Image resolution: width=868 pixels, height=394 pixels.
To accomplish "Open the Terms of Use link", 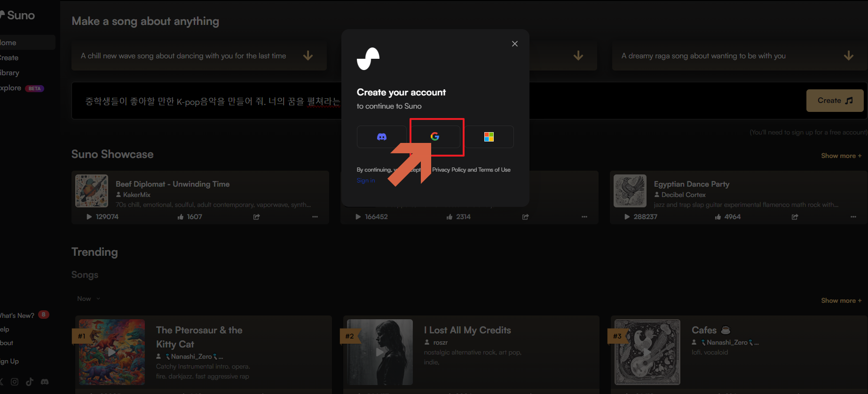I will coord(494,170).
